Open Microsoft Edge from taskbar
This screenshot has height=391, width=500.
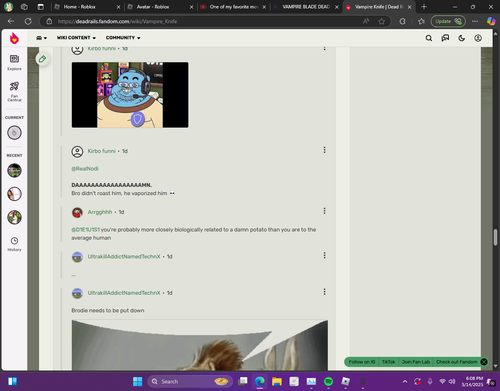(x=260, y=381)
